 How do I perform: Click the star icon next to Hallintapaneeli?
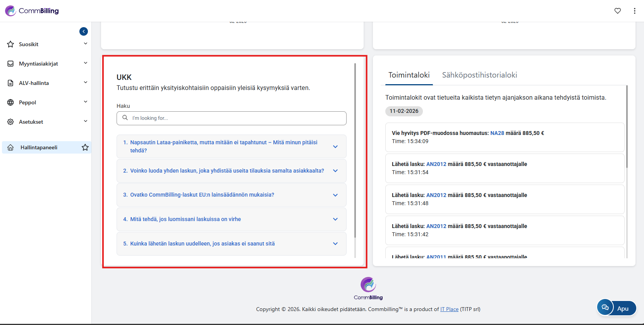point(85,147)
